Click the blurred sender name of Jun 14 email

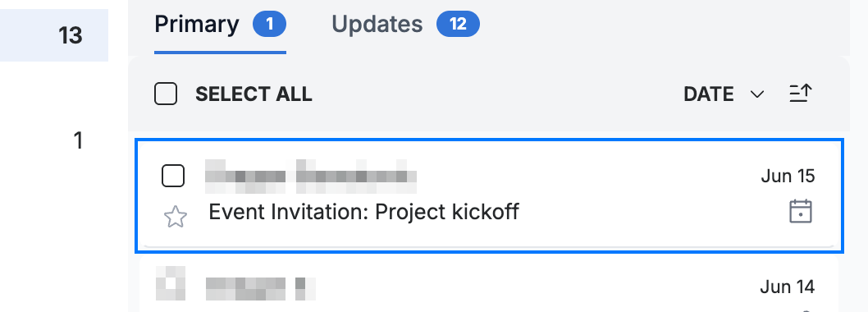coord(261,287)
